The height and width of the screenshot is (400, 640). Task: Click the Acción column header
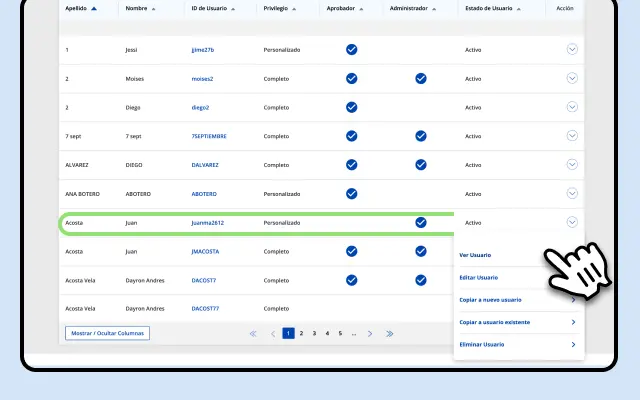pos(565,8)
